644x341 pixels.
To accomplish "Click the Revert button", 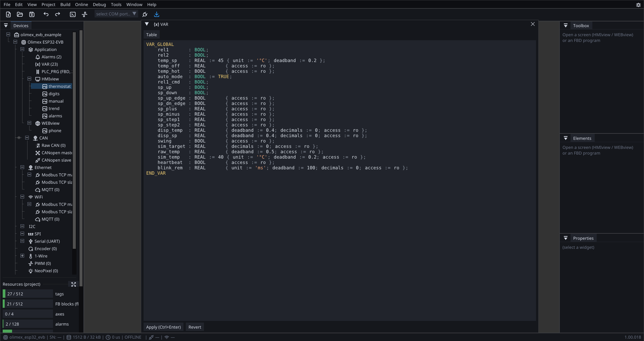I will pos(195,327).
